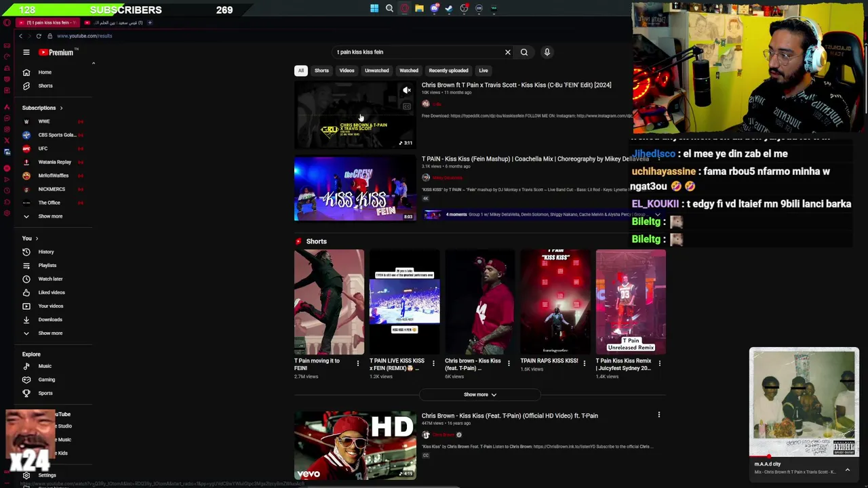
Task: Open WWE subscription channel
Action: click(x=44, y=121)
